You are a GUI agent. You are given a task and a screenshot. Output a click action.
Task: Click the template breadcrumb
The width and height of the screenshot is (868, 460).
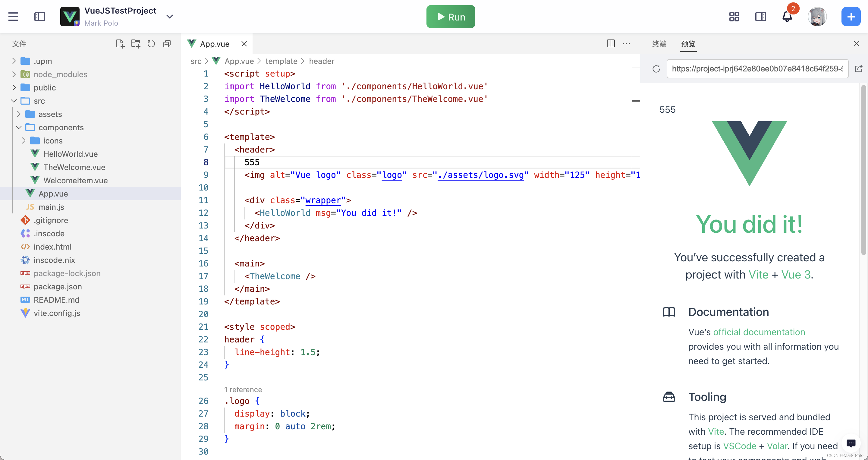click(x=281, y=61)
